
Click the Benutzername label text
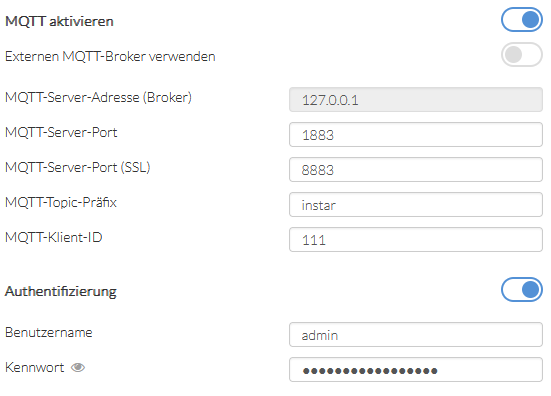click(x=48, y=332)
